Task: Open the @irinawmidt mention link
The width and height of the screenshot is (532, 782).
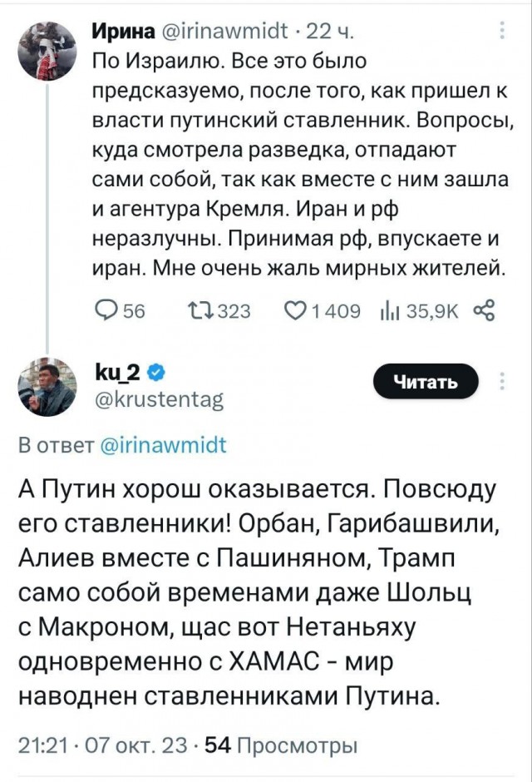Action: point(165,446)
